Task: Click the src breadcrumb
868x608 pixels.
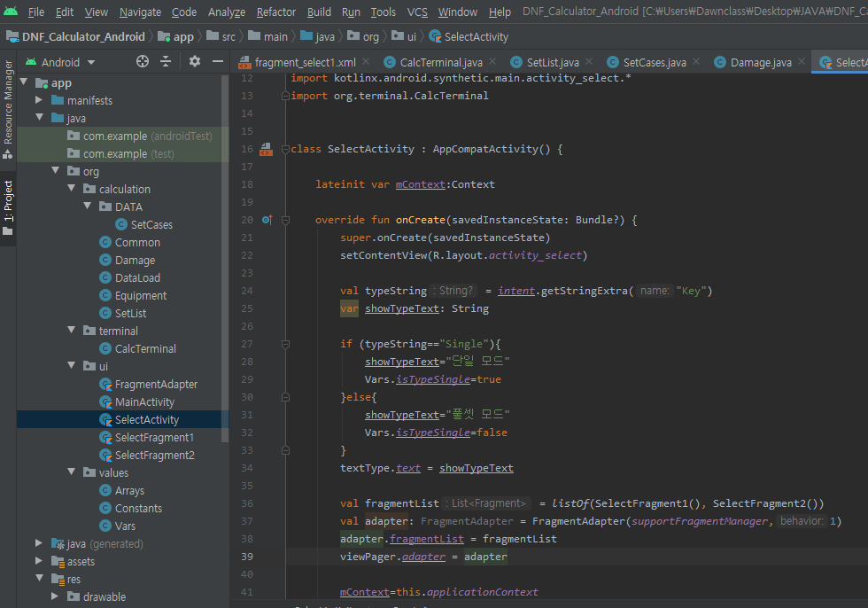Action: [x=221, y=36]
